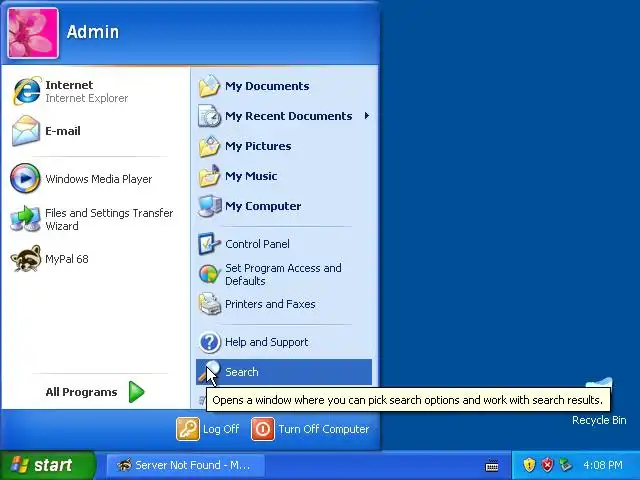Click red security alert shield tray icon
640x480 pixels.
pos(547,464)
